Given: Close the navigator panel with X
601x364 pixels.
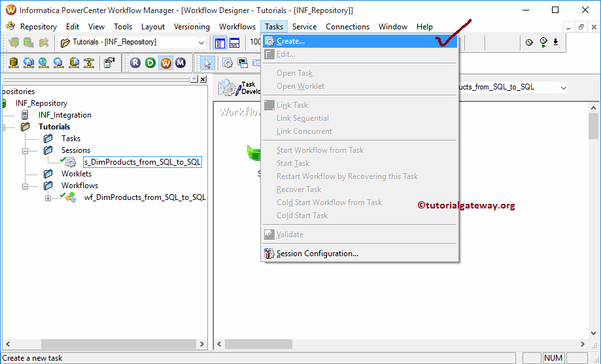Looking at the screenshot, I should point(203,79).
